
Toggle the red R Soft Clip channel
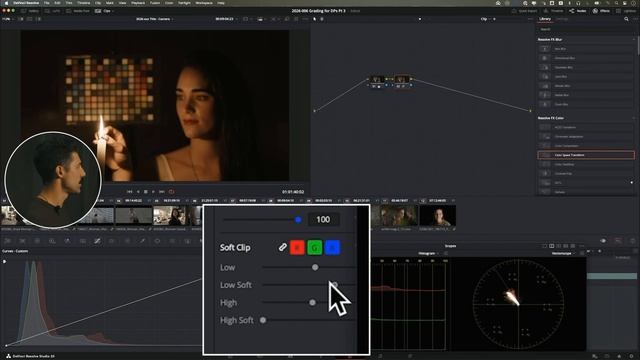point(297,247)
